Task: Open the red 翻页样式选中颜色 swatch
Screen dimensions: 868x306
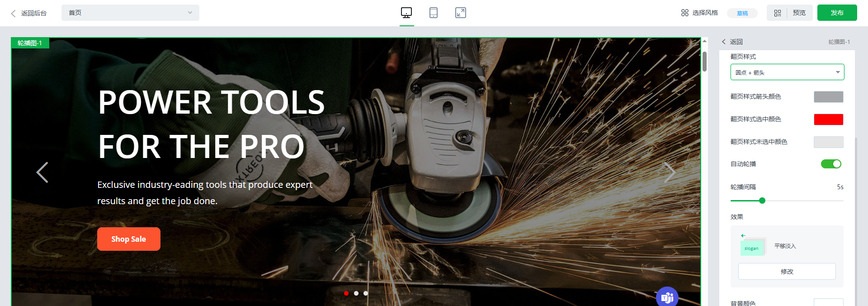Action: (x=828, y=119)
